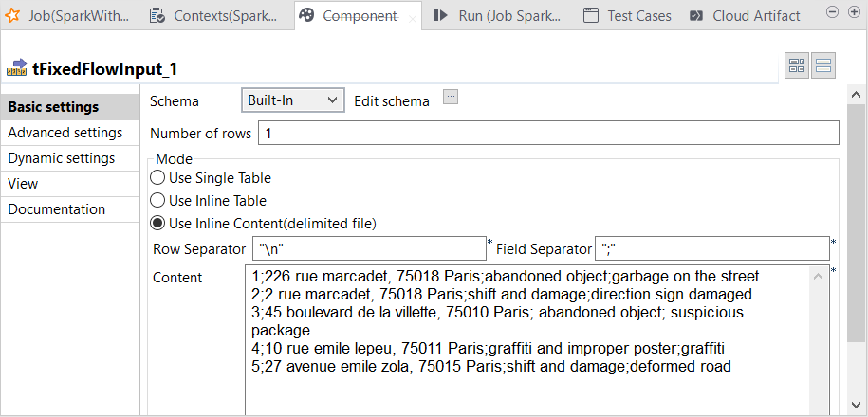Image resolution: width=868 pixels, height=417 pixels.
Task: Select the Use Inline Table radio option
Action: [x=158, y=200]
